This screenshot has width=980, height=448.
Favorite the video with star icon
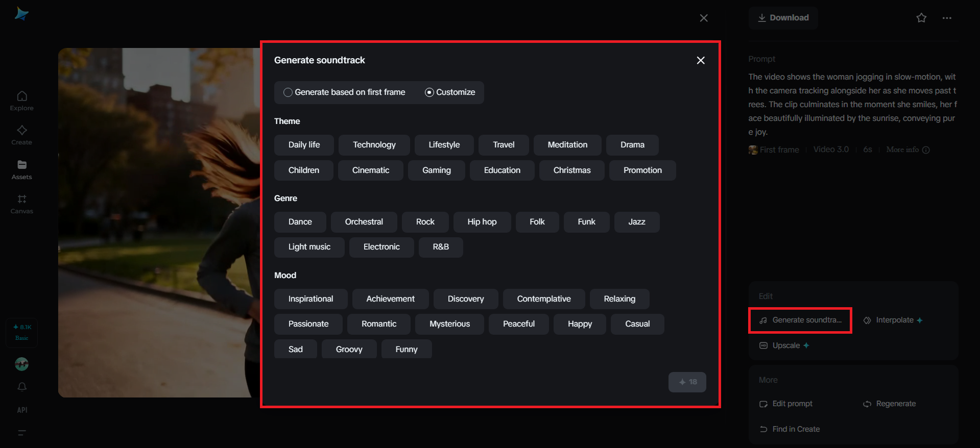click(x=921, y=18)
